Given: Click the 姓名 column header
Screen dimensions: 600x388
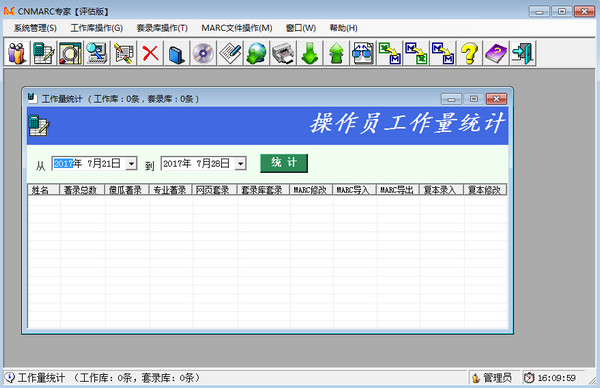Looking at the screenshot, I should 44,190.
